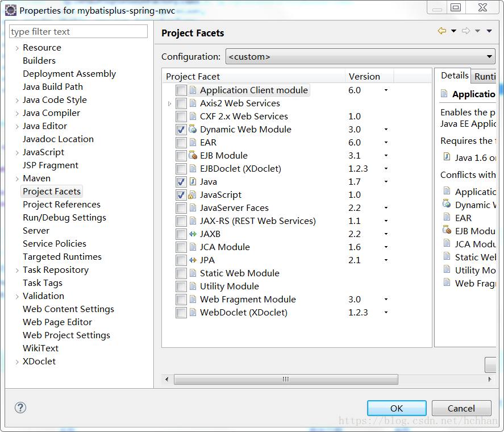The height and width of the screenshot is (432, 504).
Task: Select Deployment Assembly in the tree
Action: [x=69, y=74]
